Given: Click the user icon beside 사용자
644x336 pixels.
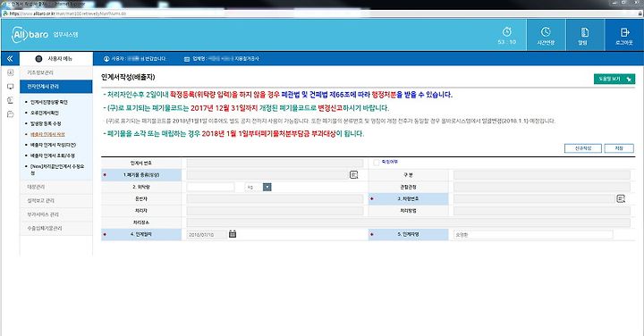Looking at the screenshot, I should pos(106,59).
